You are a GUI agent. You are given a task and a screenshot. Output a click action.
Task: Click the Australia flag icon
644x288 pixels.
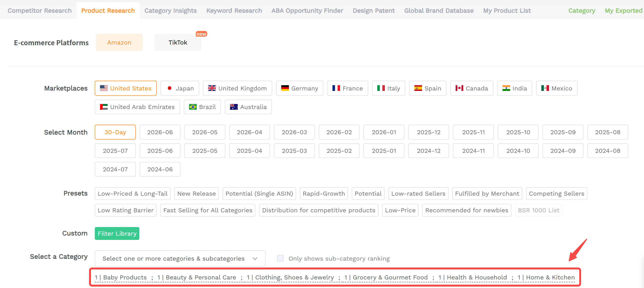(234, 107)
